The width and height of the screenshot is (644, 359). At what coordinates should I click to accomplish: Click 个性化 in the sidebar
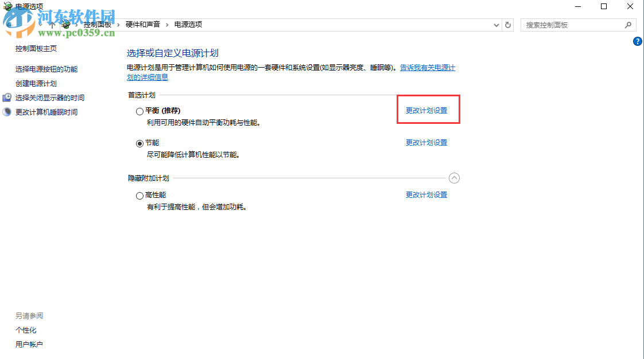[x=26, y=330]
